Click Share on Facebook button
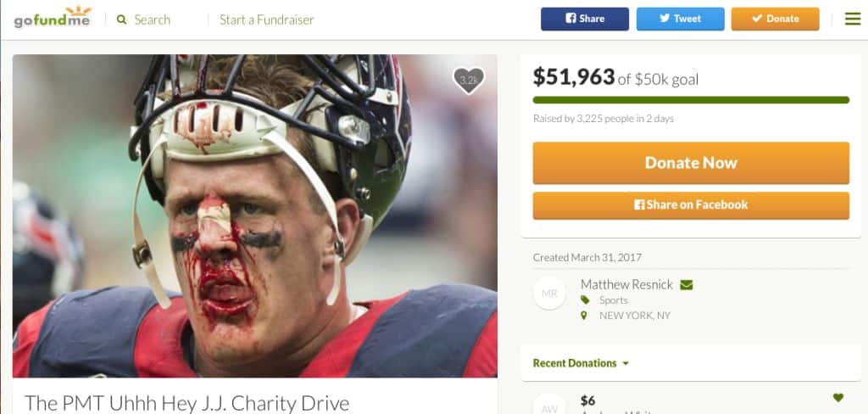 tap(691, 205)
